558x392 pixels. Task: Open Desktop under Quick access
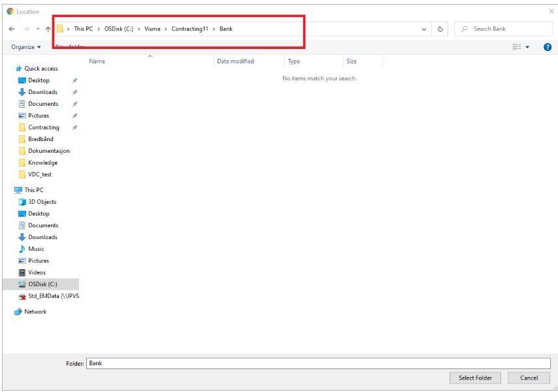tap(39, 80)
